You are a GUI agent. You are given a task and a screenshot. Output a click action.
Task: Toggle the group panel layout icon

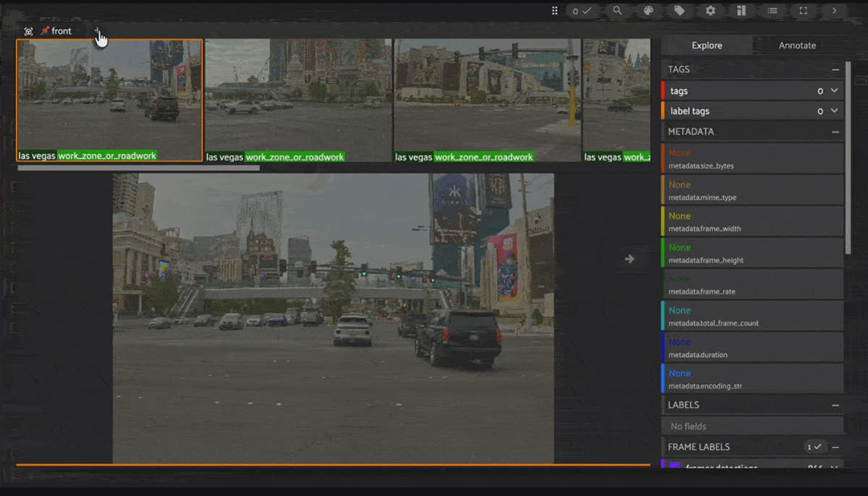741,11
